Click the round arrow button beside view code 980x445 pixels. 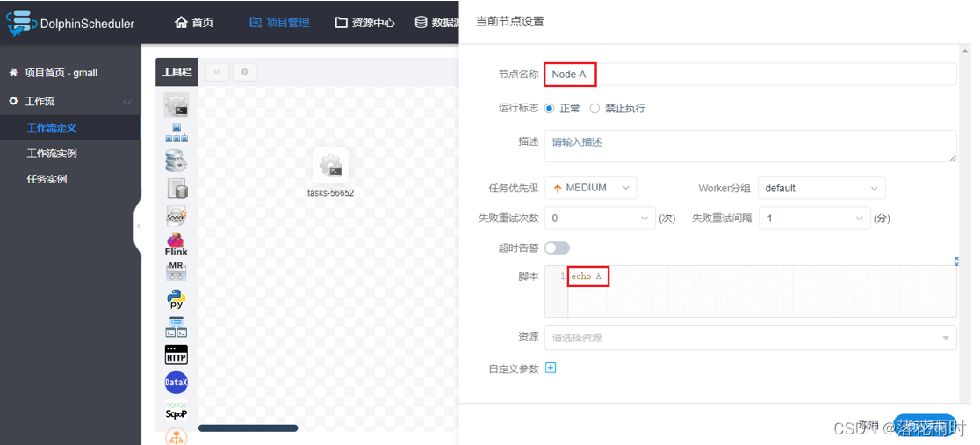[244, 72]
